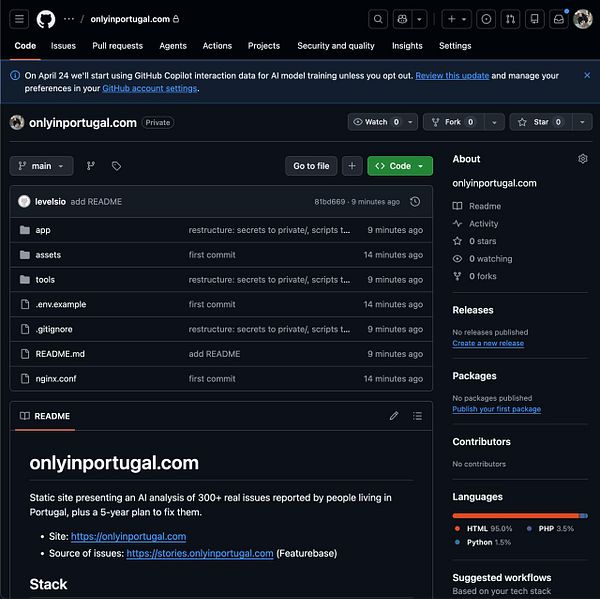Open the notifications inbox icon
This screenshot has height=599, width=600.
(x=559, y=19)
